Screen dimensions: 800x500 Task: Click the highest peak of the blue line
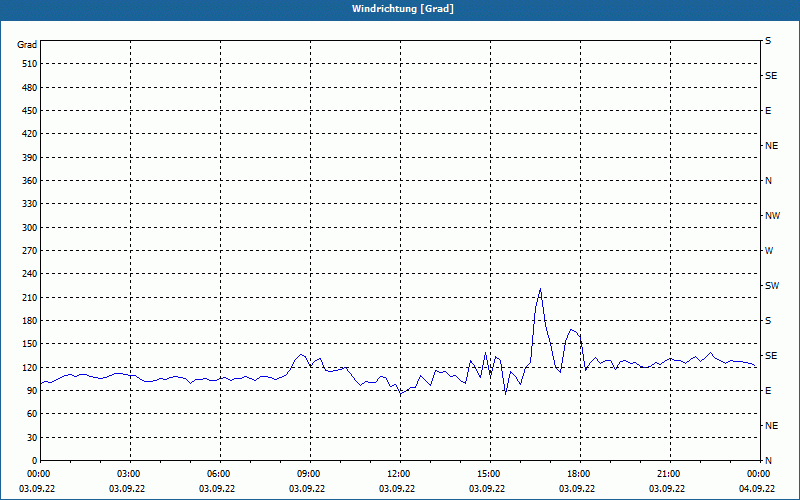point(540,289)
